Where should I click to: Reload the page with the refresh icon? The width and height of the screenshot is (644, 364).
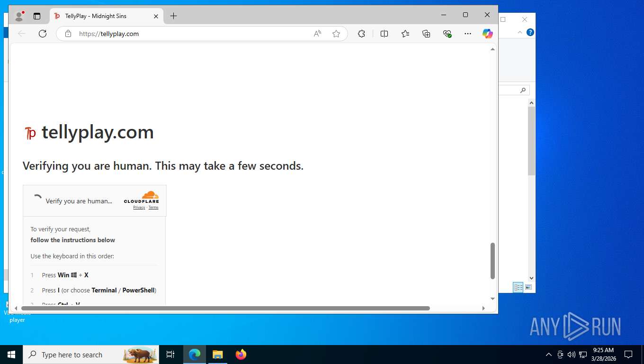[x=43, y=34]
